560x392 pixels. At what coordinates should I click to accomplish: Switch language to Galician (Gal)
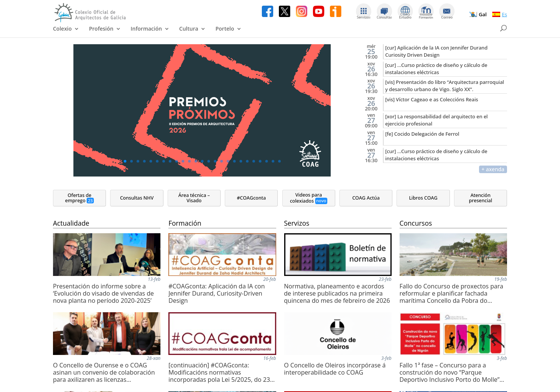click(478, 15)
